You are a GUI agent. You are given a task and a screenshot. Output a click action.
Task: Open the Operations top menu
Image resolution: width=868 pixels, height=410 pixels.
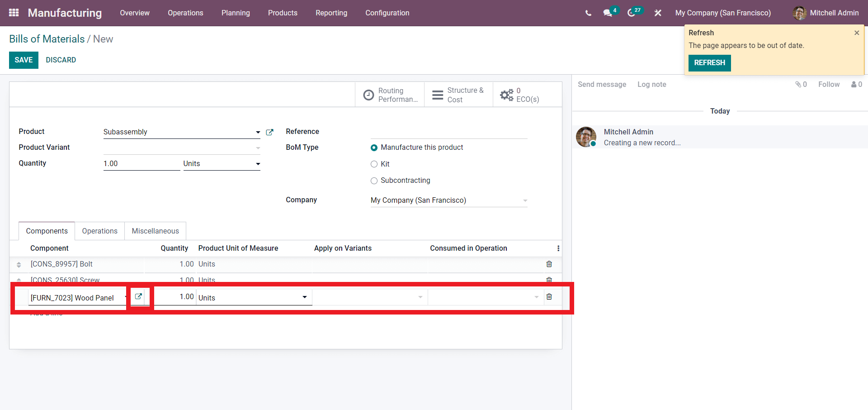coord(185,13)
